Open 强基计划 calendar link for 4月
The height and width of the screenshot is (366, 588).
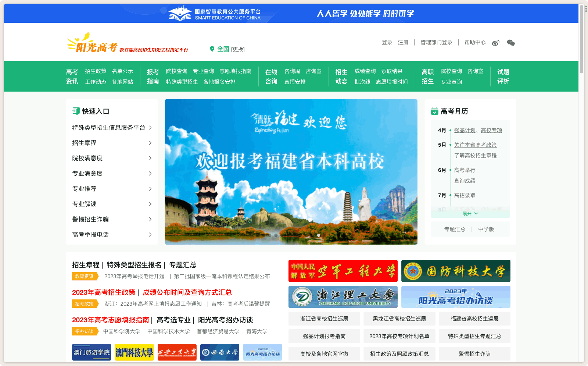465,130
